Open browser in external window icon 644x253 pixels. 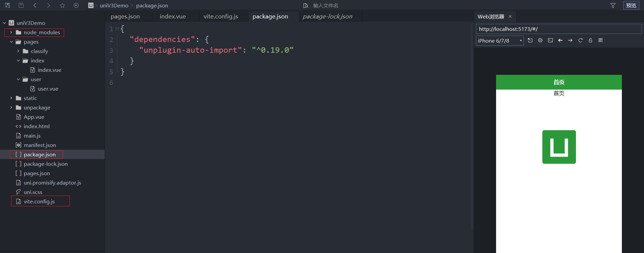pos(530,40)
